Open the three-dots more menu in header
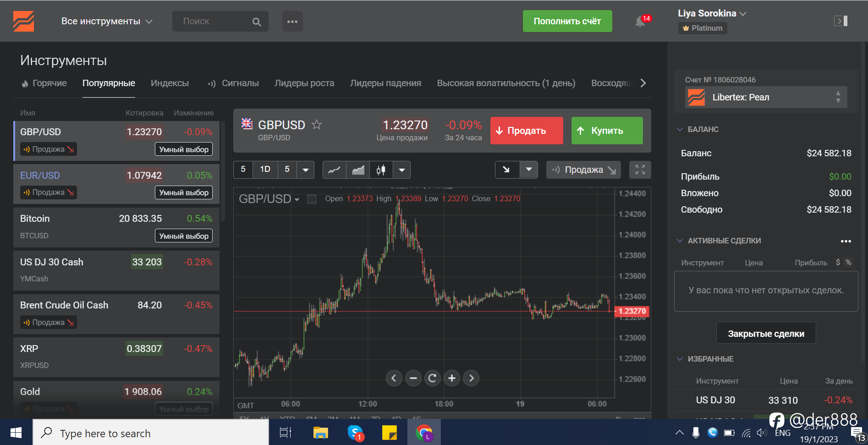This screenshot has width=868, height=445. [292, 22]
